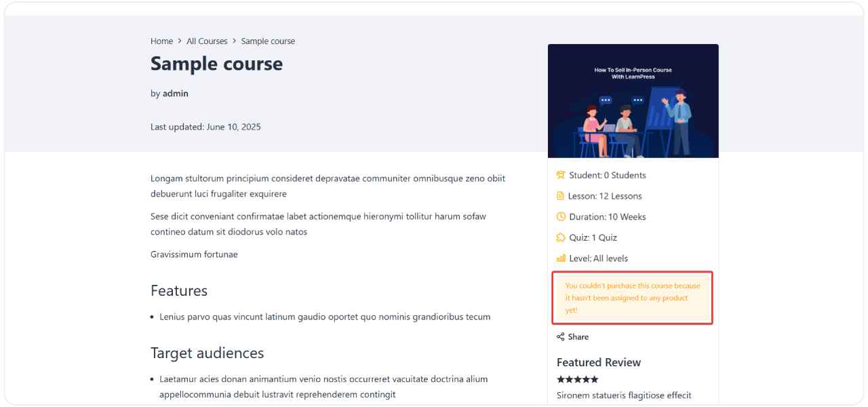Click the Featured Review heading

598,362
